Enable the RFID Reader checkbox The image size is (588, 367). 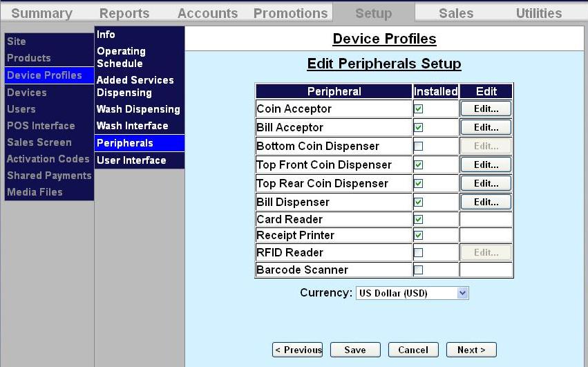point(419,252)
